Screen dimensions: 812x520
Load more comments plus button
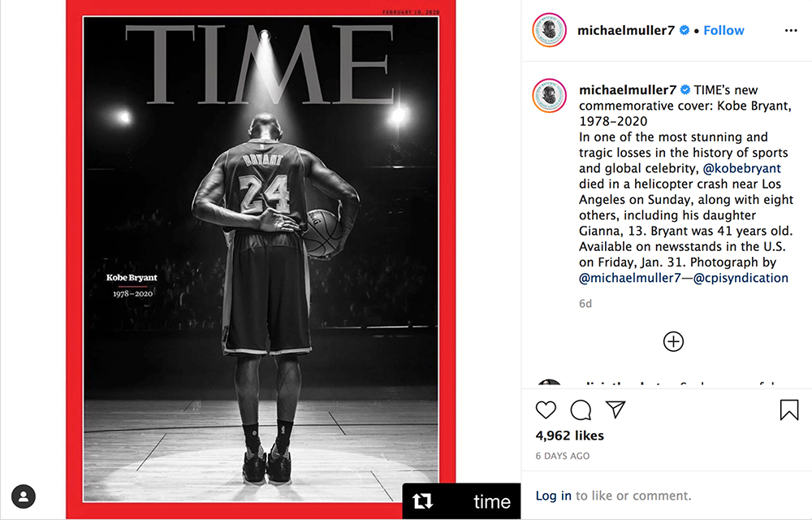tap(673, 342)
